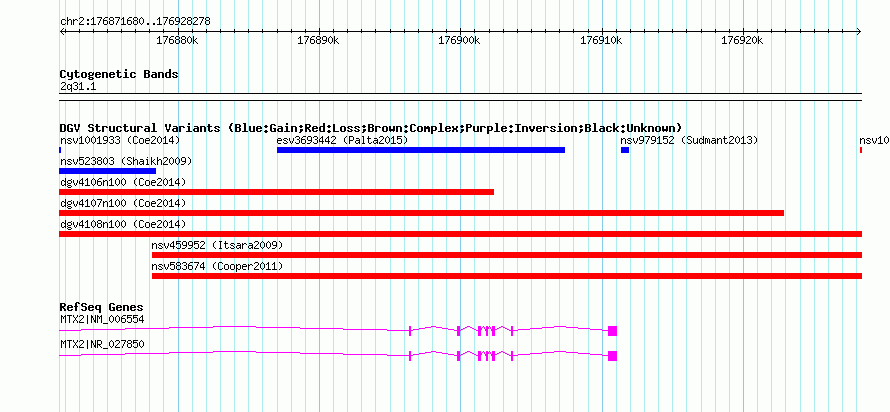Click the left arrow of the ruler

(62, 31)
